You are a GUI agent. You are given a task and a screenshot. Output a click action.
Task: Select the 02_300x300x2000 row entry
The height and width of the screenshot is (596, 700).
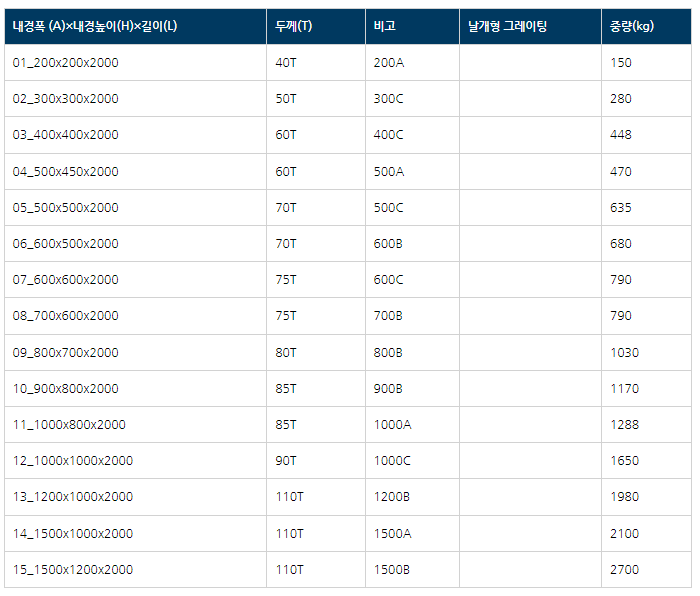136,99
